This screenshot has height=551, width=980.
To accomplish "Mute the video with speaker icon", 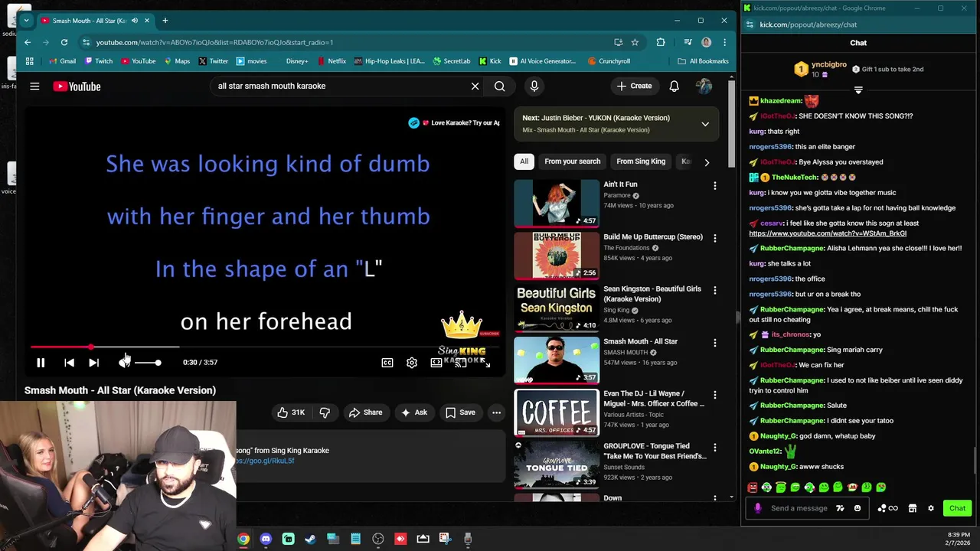I will pos(123,363).
